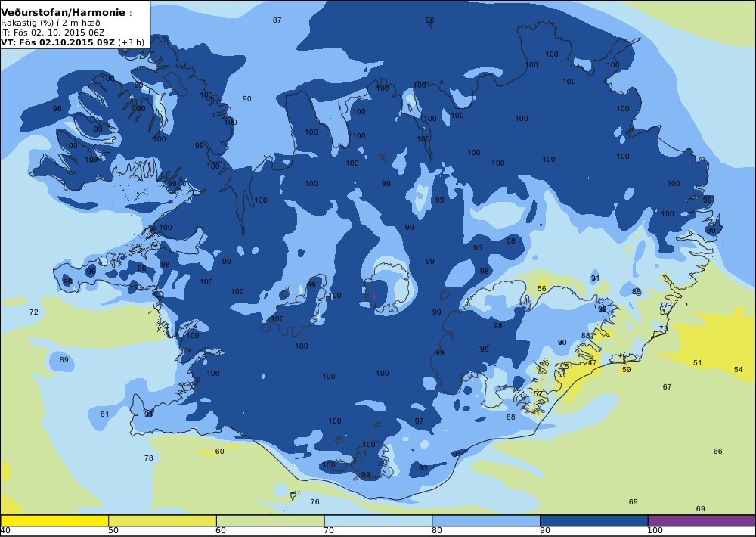Click the '80' label under the color scale
The height and width of the screenshot is (537, 756).
pos(437,531)
